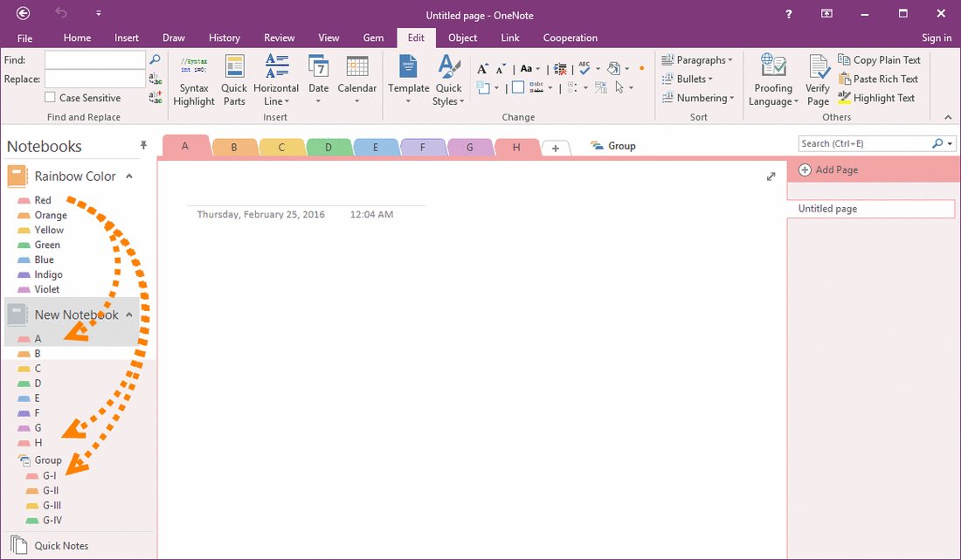Click the abc strikethrough icon
Image resolution: width=961 pixels, height=560 pixels.
(x=536, y=87)
